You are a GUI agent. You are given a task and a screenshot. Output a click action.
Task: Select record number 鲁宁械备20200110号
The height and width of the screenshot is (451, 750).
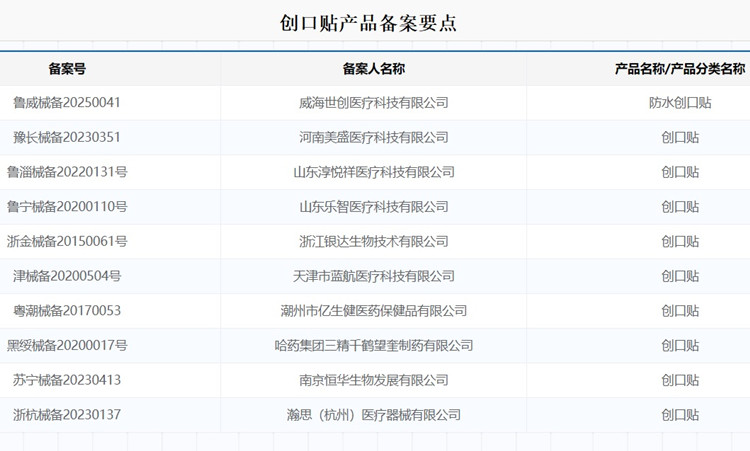coord(67,207)
